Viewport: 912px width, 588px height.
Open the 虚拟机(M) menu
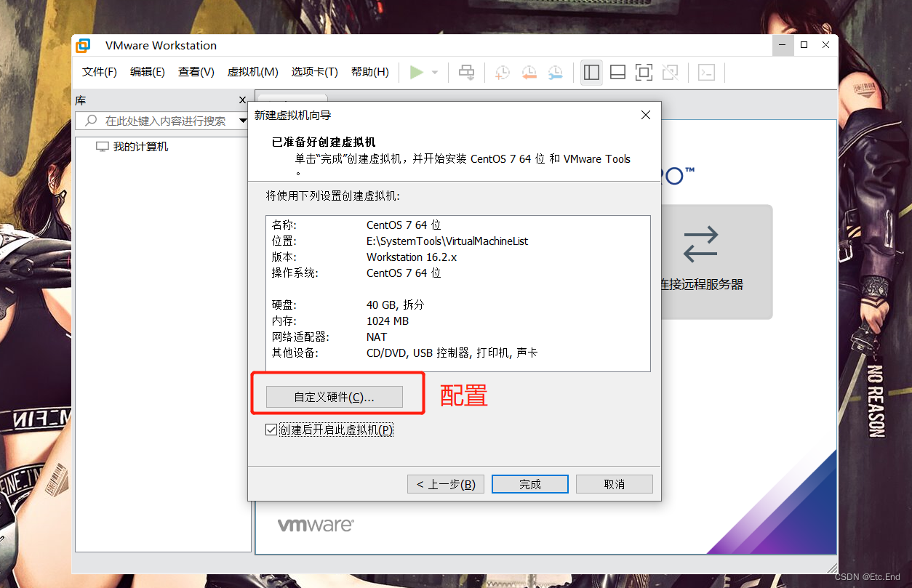click(253, 72)
